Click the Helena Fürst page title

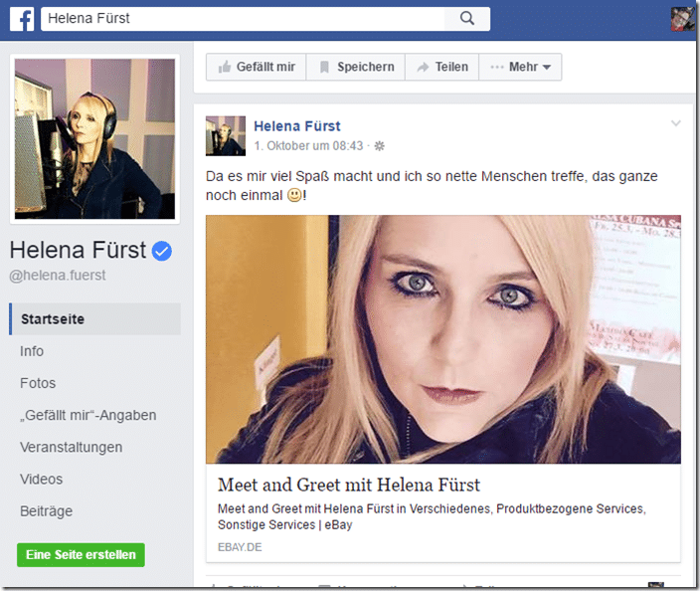tap(78, 250)
